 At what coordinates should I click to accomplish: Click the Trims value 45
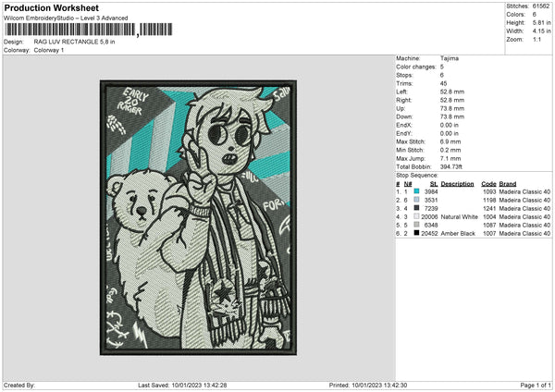(x=443, y=83)
